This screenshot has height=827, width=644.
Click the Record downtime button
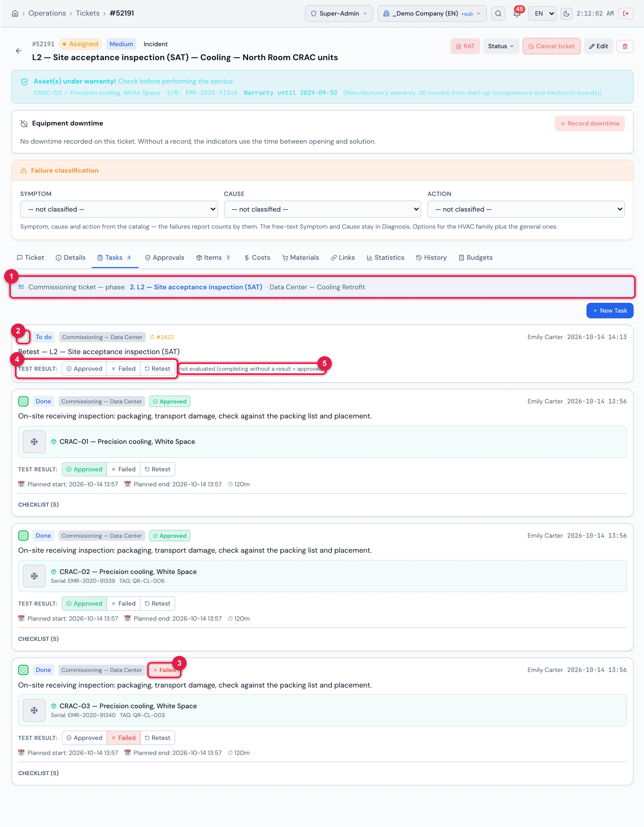(x=590, y=123)
